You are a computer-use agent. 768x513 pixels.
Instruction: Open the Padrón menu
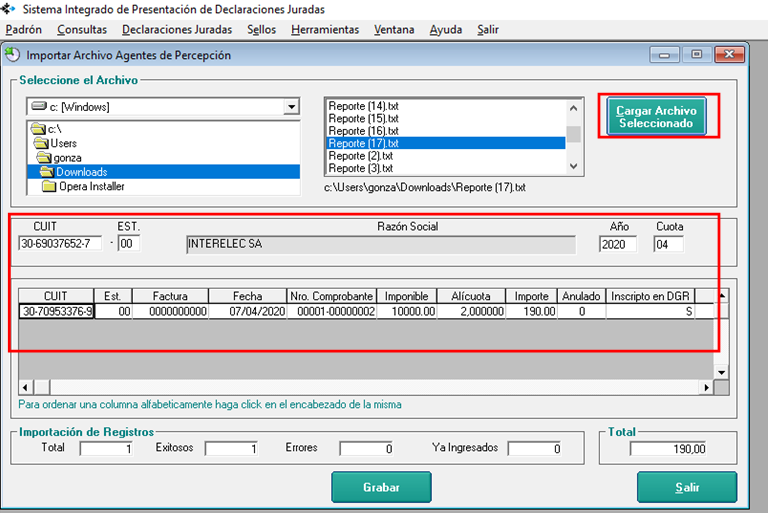tap(23, 30)
